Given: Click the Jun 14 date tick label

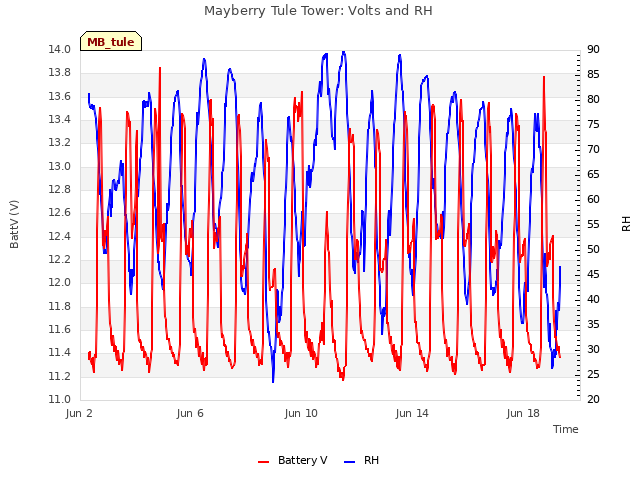Looking at the screenshot, I should (x=412, y=413).
